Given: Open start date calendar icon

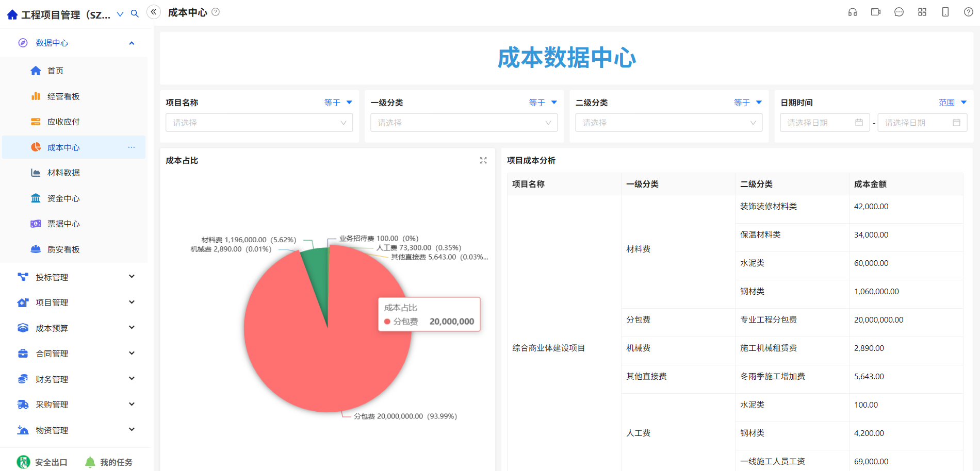Looking at the screenshot, I should pyautogui.click(x=859, y=123).
